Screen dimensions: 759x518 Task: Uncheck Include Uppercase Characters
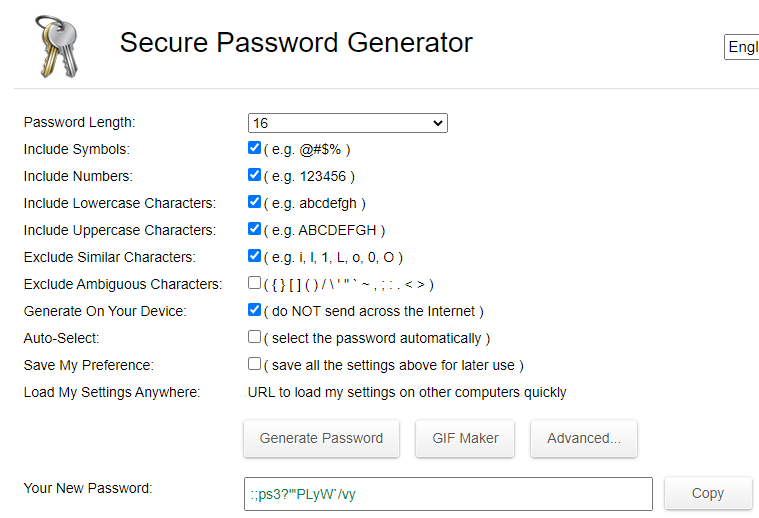255,229
